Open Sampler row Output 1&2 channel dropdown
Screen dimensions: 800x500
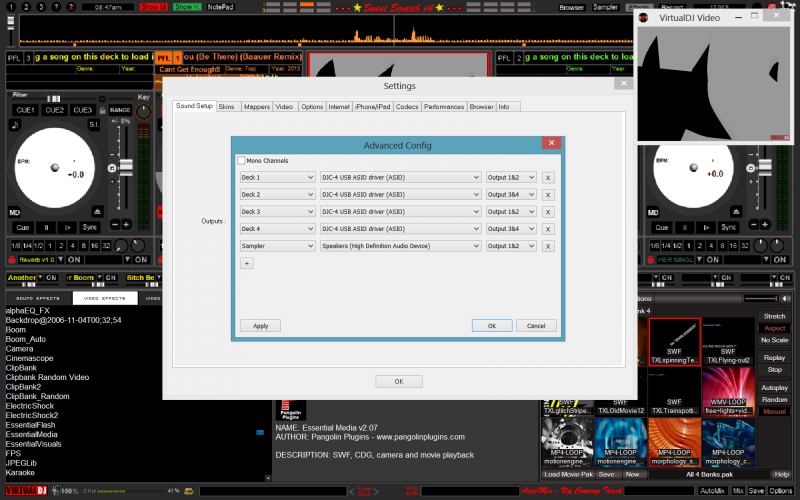[x=511, y=246]
